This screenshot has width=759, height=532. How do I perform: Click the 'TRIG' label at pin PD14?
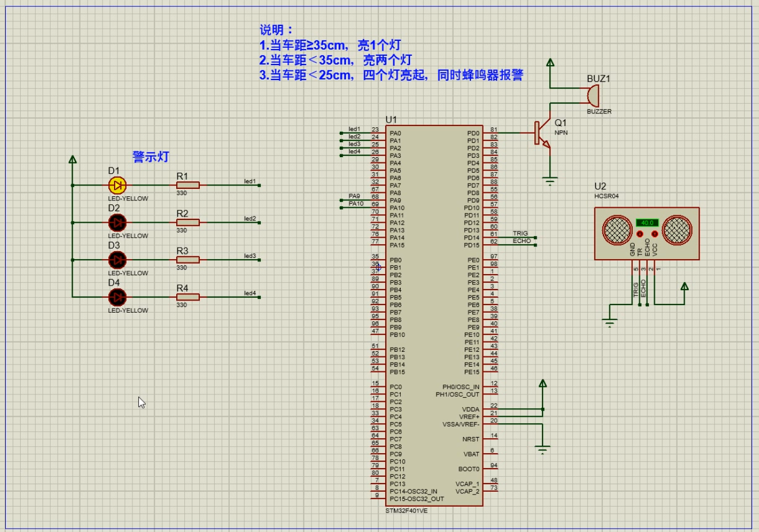521,234
